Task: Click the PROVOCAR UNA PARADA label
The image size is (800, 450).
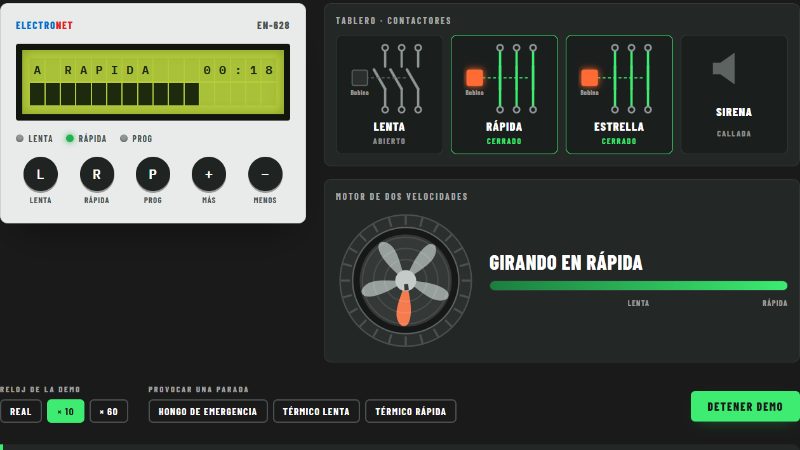Action: coord(198,389)
